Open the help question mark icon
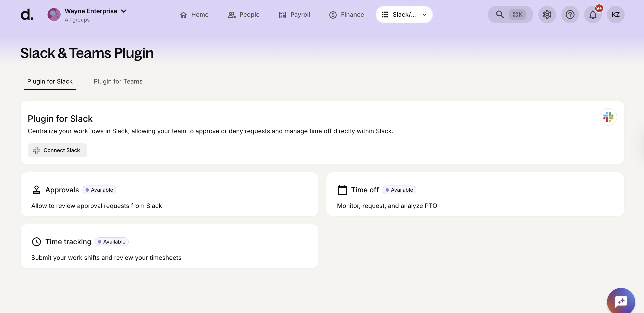 pos(570,15)
